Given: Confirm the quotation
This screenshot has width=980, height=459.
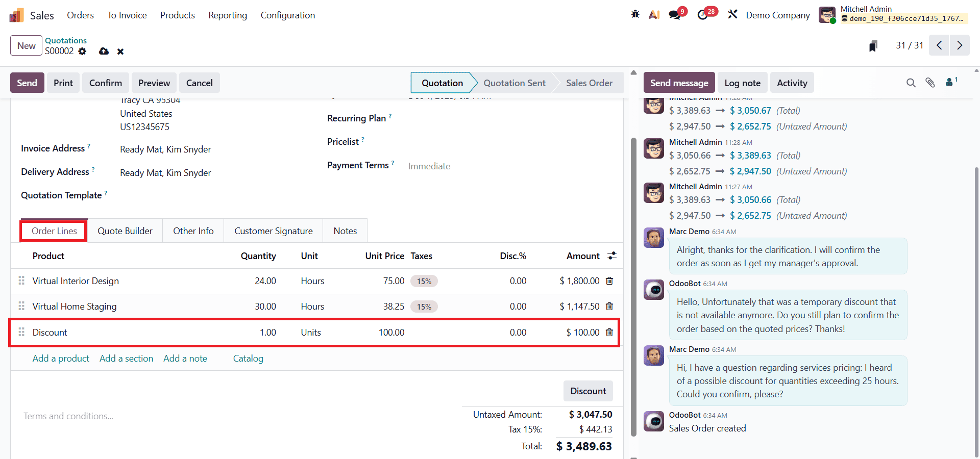Looking at the screenshot, I should pos(105,83).
